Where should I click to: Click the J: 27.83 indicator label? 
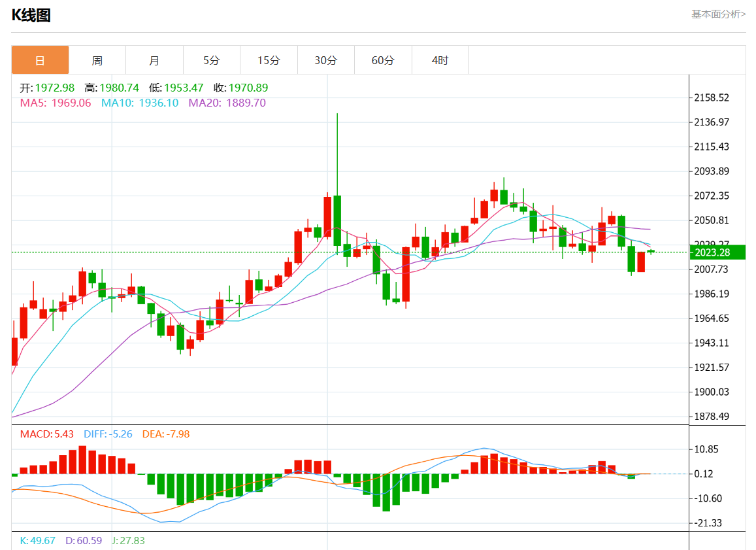coord(128,541)
